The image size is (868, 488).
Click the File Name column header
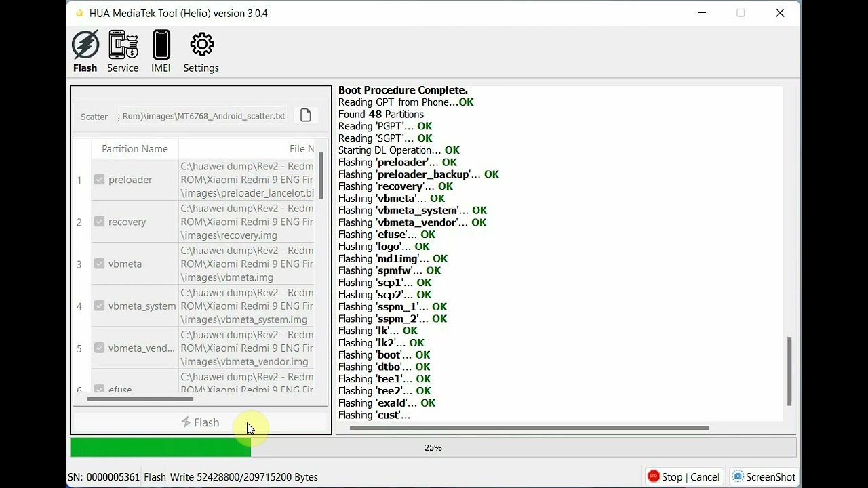coord(248,149)
